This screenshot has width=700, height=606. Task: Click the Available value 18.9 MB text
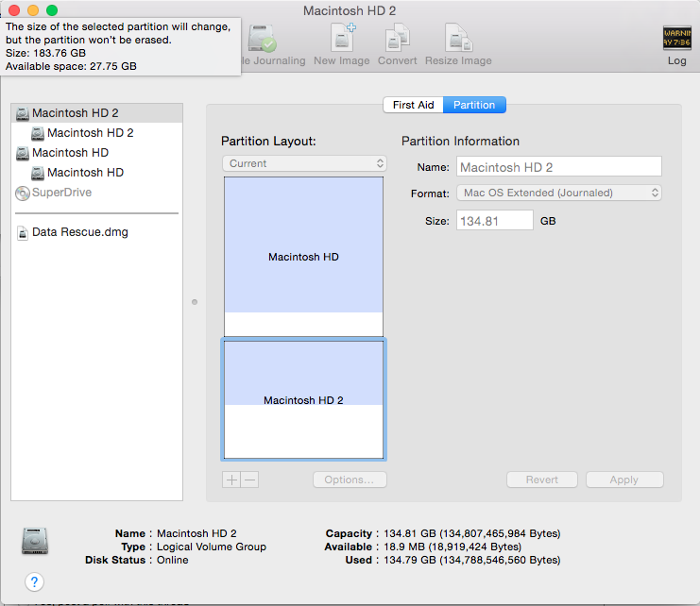tap(452, 547)
